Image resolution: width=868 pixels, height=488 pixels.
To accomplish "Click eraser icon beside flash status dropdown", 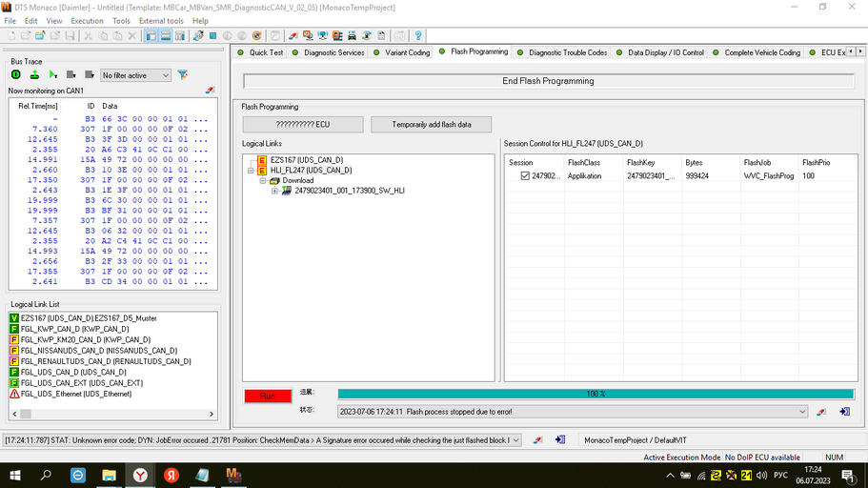I will pos(821,412).
